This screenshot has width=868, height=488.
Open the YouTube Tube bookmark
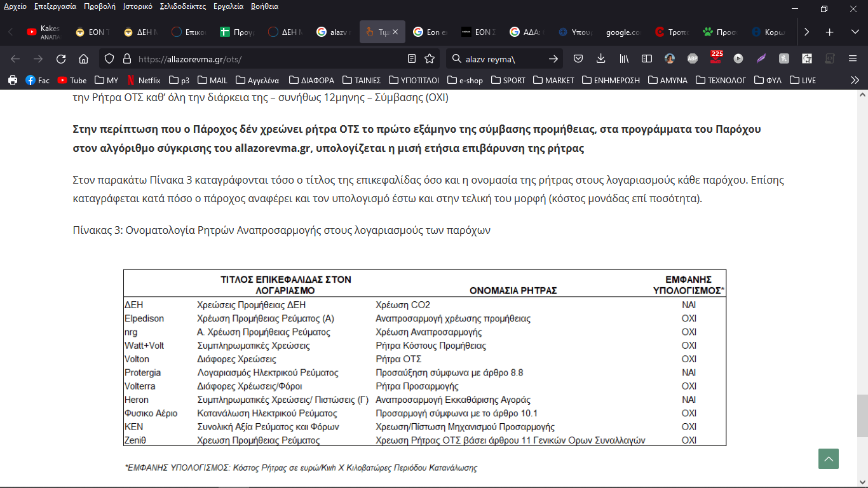pos(72,80)
